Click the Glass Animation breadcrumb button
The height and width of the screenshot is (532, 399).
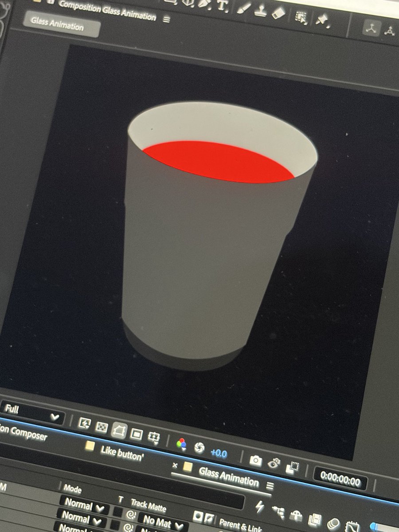(x=62, y=25)
